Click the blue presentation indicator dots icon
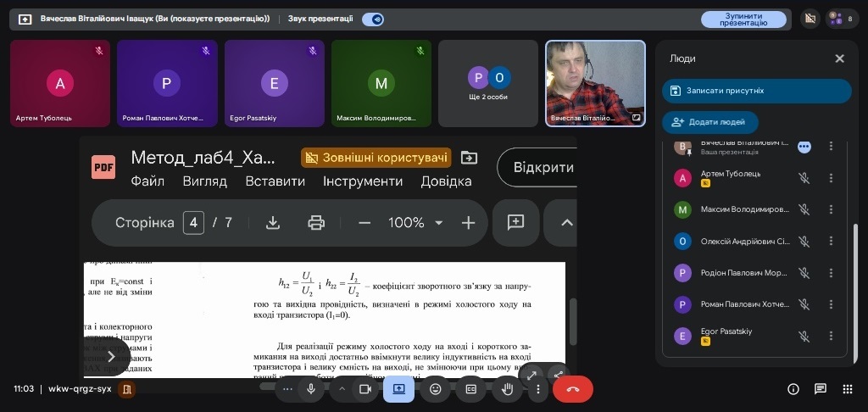The height and width of the screenshot is (412, 868). pyautogui.click(x=804, y=147)
